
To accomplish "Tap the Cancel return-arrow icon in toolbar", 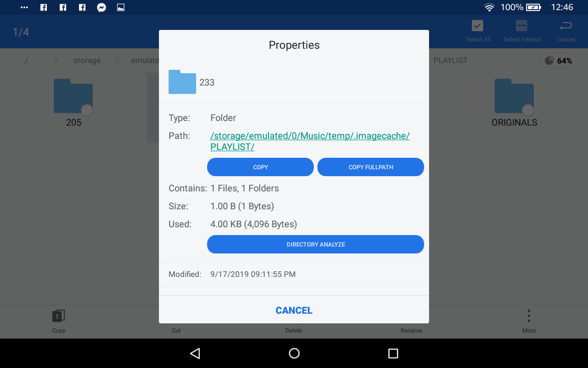I will (x=566, y=26).
